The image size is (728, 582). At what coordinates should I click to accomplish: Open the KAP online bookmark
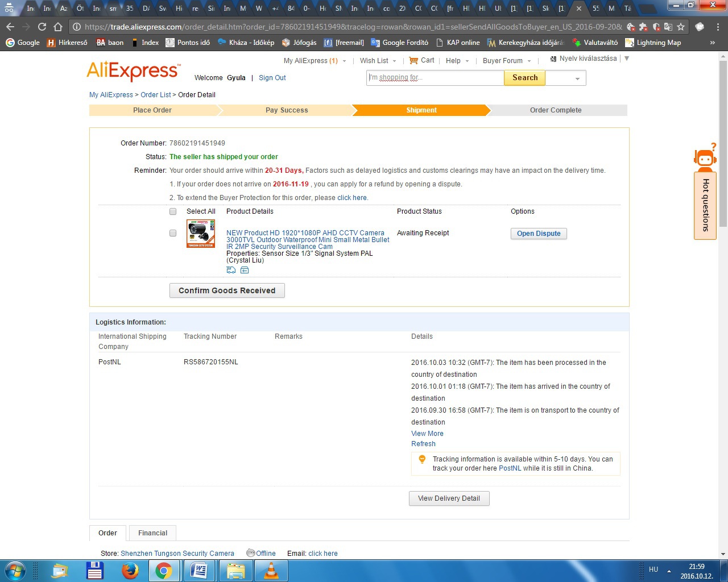(457, 43)
